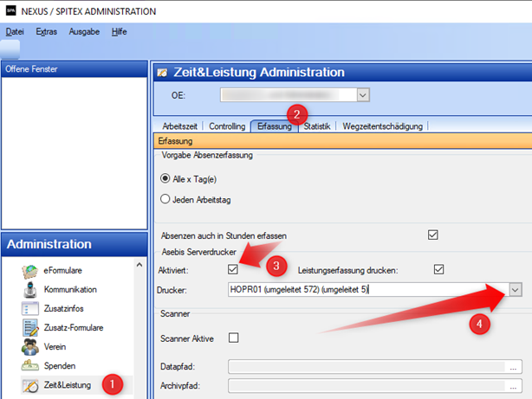
Task: Switch to the Statistik tab
Action: click(x=317, y=126)
